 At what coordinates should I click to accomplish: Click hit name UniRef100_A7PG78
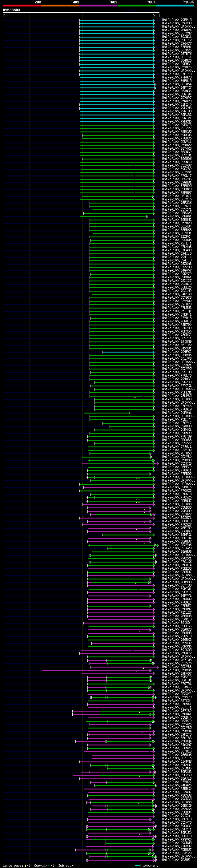[x=177, y=78]
